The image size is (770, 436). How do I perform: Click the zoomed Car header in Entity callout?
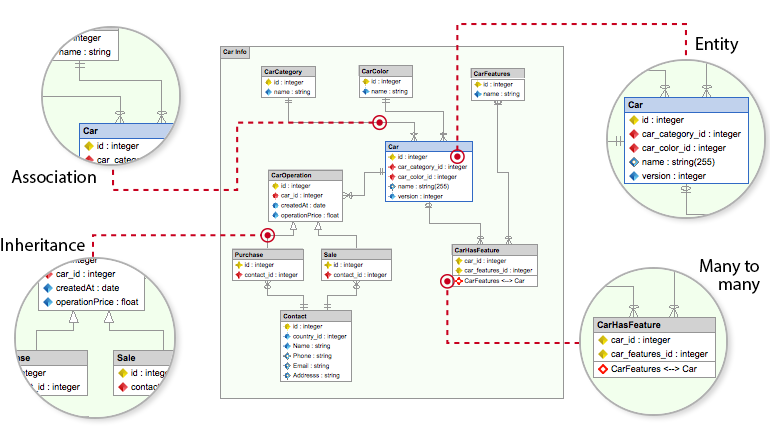[x=686, y=105]
